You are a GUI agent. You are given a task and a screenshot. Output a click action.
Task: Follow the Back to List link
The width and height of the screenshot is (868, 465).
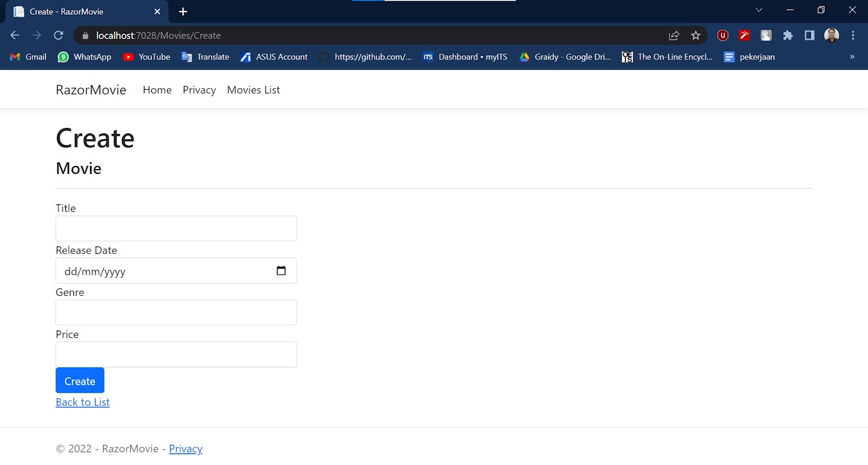(x=82, y=402)
